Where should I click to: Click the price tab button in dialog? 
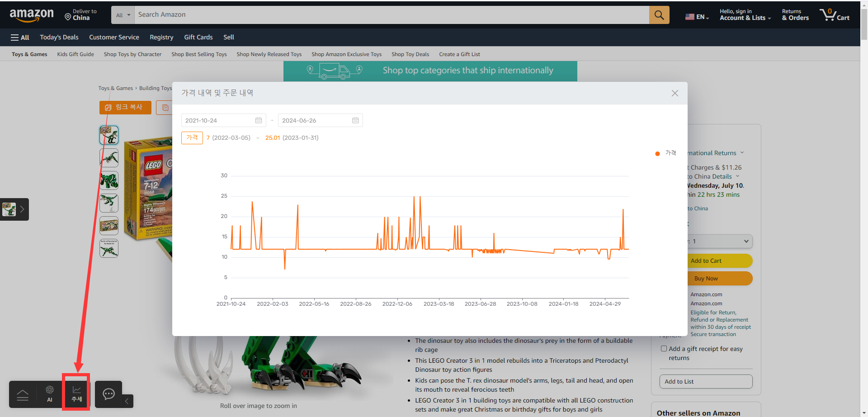click(192, 137)
